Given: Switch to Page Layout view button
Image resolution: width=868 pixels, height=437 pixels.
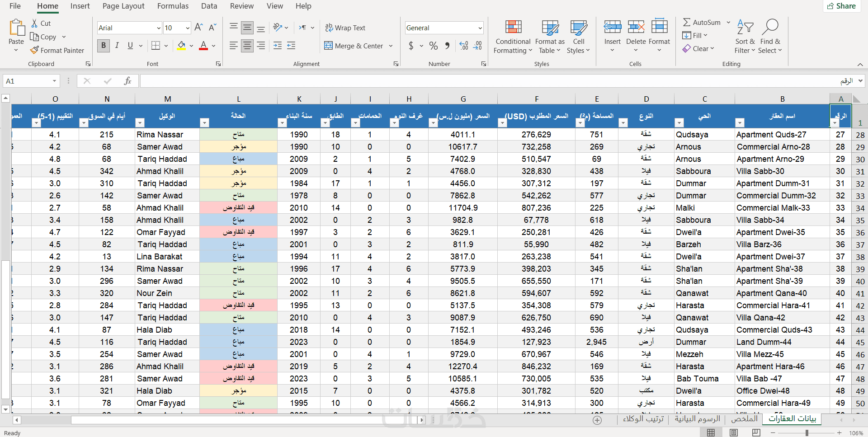Looking at the screenshot, I should [x=734, y=432].
